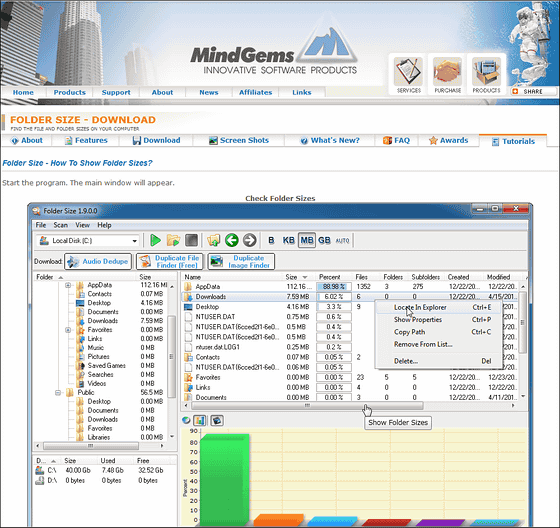This screenshot has width=560, height=528.
Task: Click Duplicate File Finder (Free) button
Action: point(170,261)
